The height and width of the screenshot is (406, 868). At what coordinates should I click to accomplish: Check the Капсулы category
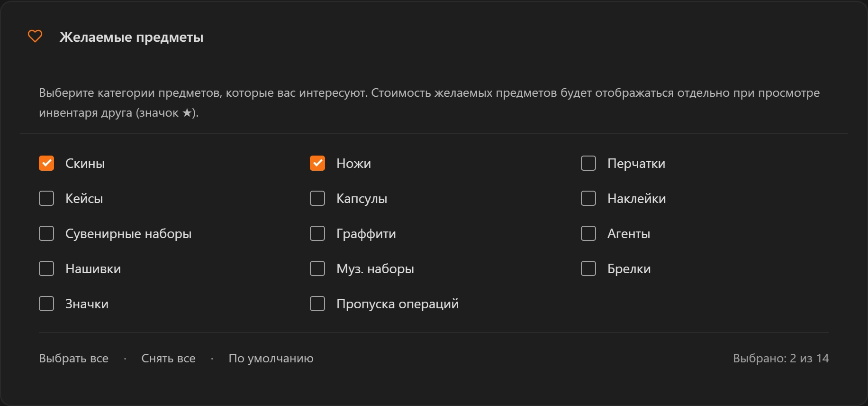(x=317, y=198)
